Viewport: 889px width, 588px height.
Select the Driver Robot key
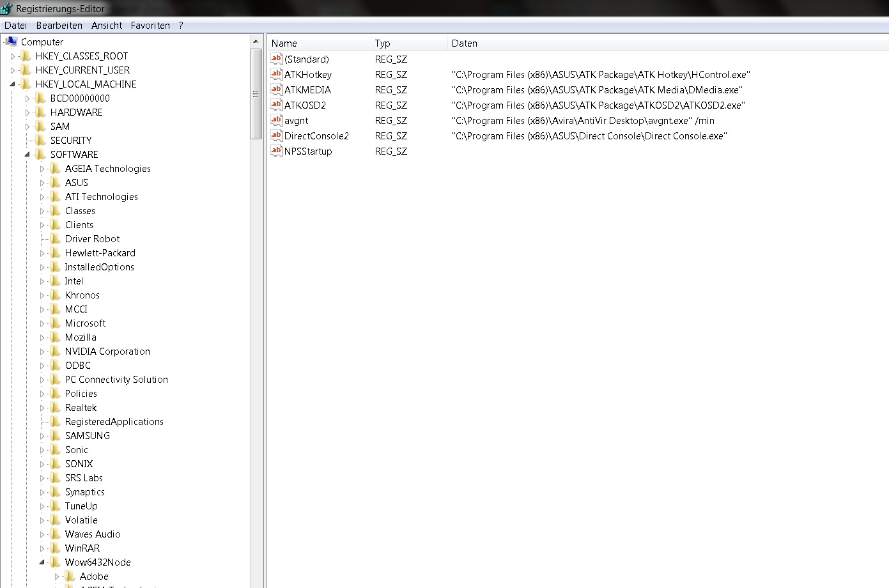pos(92,238)
